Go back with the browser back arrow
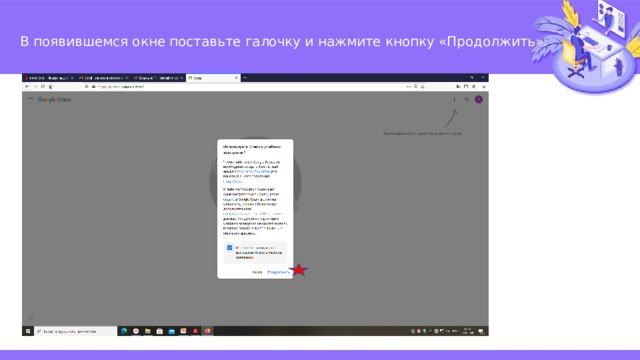 (x=27, y=87)
